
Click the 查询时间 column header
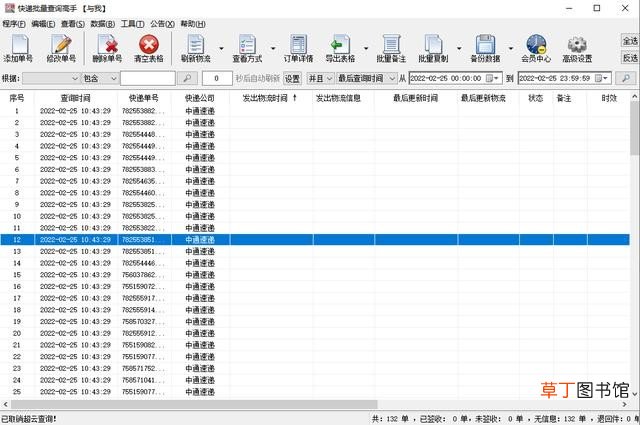click(x=76, y=98)
